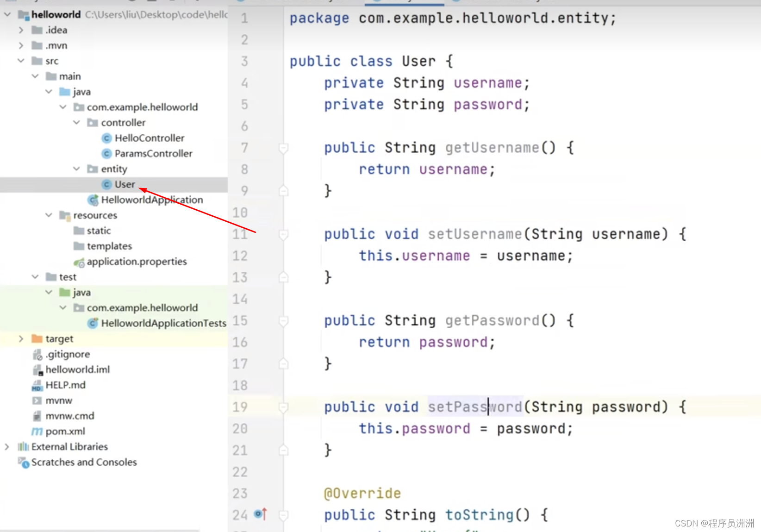Collapse the controller package
This screenshot has width=761, height=532.
click(77, 122)
